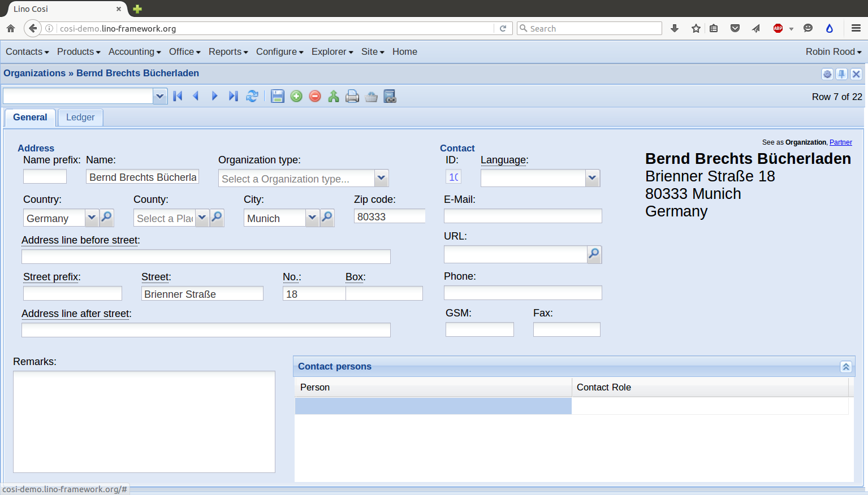Click the green merge icon

tap(334, 96)
